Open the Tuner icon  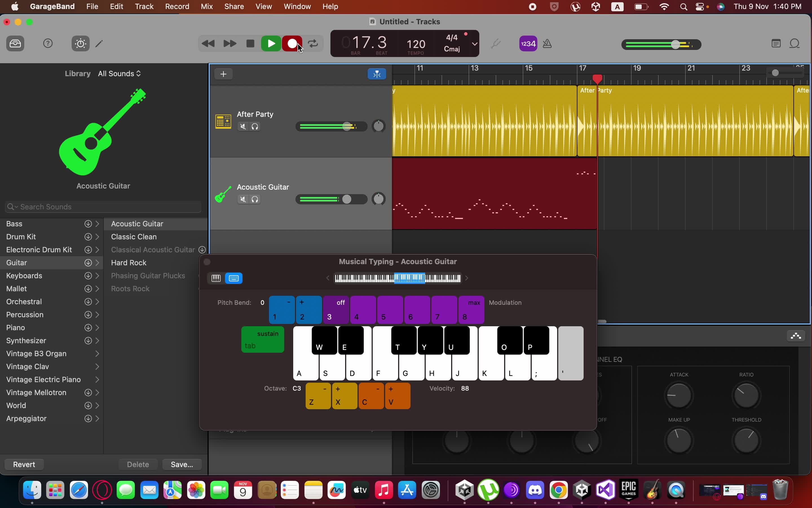pyautogui.click(x=496, y=44)
